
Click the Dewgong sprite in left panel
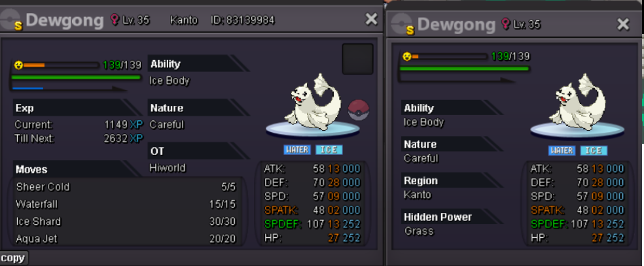[x=314, y=102]
